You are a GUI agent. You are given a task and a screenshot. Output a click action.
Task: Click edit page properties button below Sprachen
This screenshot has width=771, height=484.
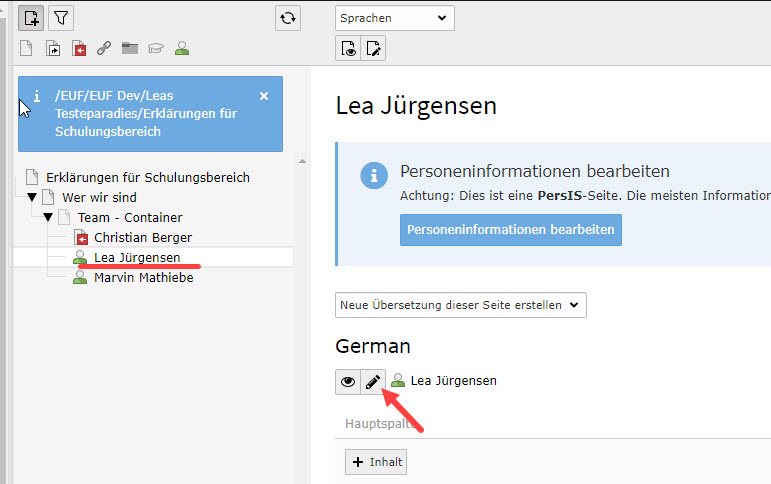(x=373, y=48)
